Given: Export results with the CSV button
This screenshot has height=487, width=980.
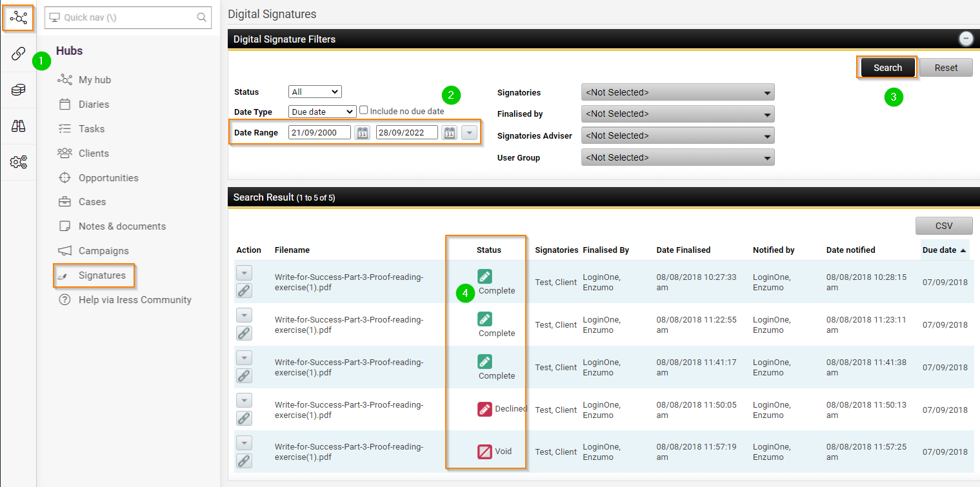Looking at the screenshot, I should click(x=944, y=226).
